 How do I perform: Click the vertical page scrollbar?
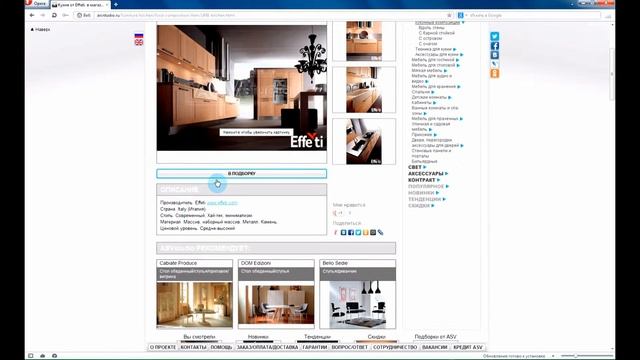pos(612,73)
